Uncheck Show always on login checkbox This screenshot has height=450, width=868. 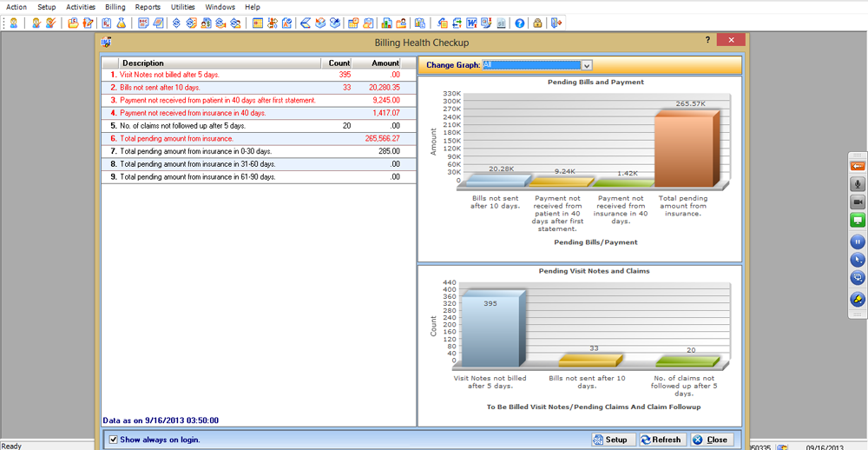tap(114, 440)
